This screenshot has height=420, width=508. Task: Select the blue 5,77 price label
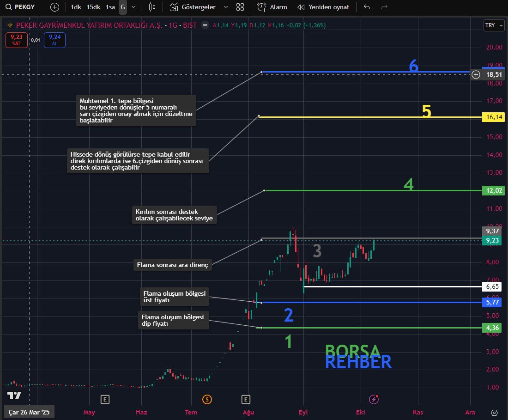click(492, 302)
